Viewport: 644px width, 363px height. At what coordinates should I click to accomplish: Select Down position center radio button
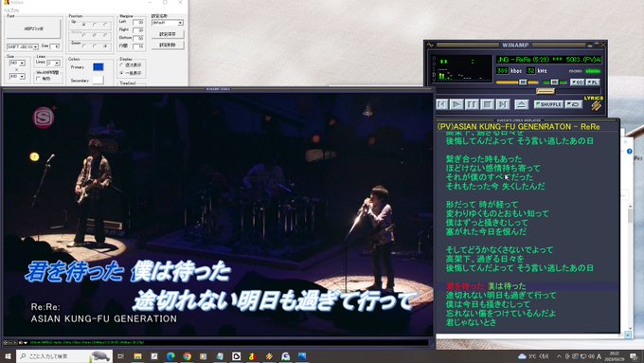click(x=95, y=46)
